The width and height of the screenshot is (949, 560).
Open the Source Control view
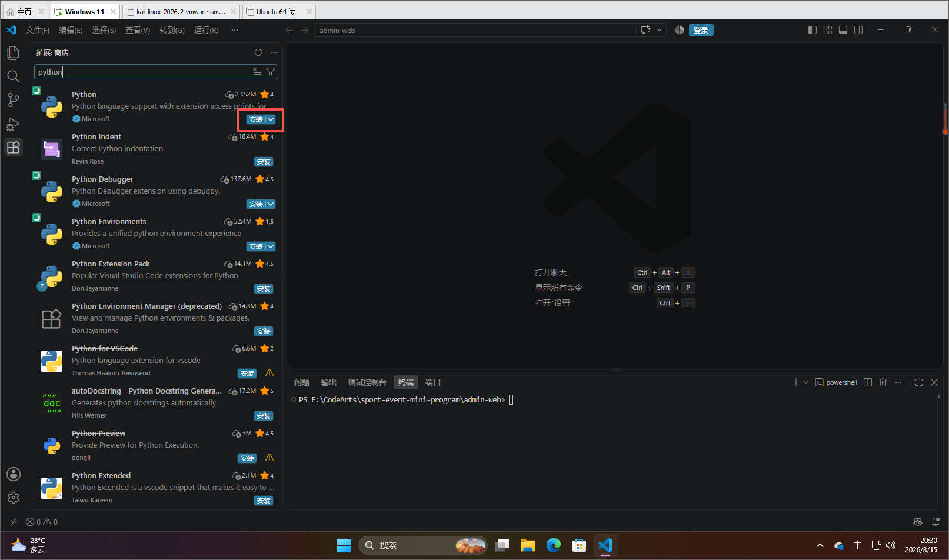13,100
